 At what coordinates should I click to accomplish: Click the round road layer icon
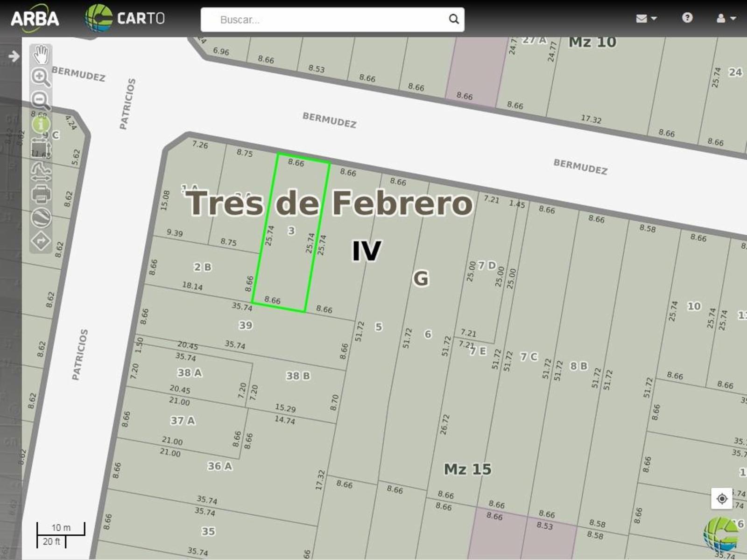[41, 217]
